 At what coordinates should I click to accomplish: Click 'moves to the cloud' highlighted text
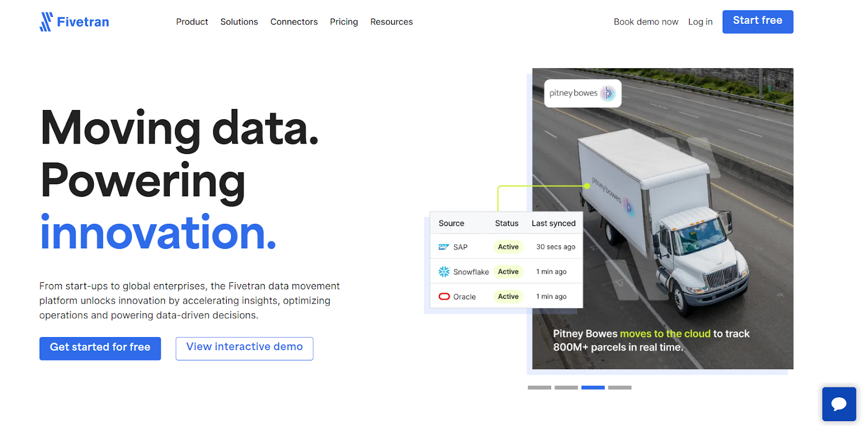coord(665,334)
